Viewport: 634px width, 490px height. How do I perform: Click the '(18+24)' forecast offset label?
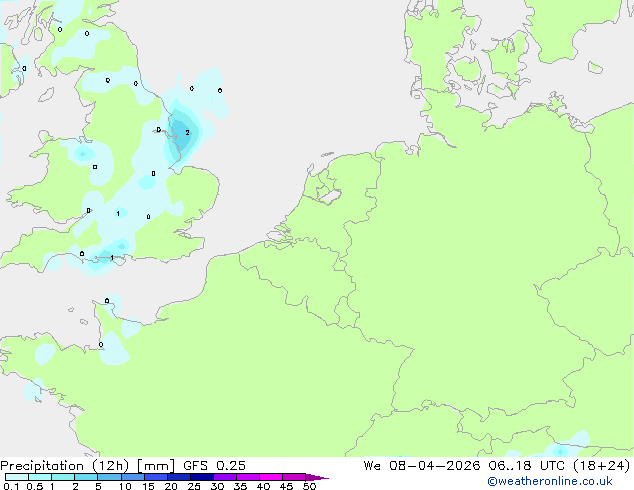coord(602,466)
